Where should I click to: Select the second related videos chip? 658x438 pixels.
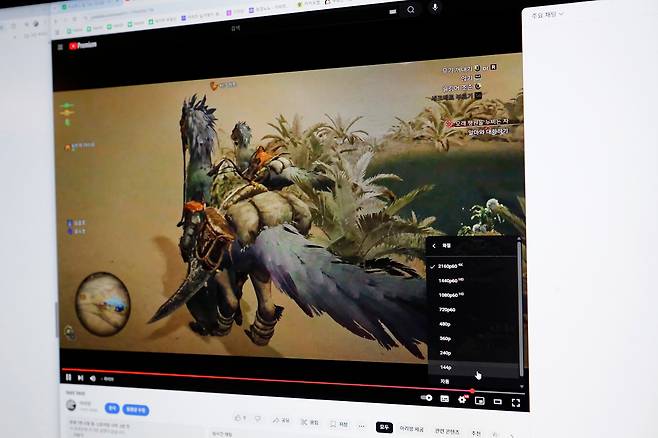(x=412, y=429)
